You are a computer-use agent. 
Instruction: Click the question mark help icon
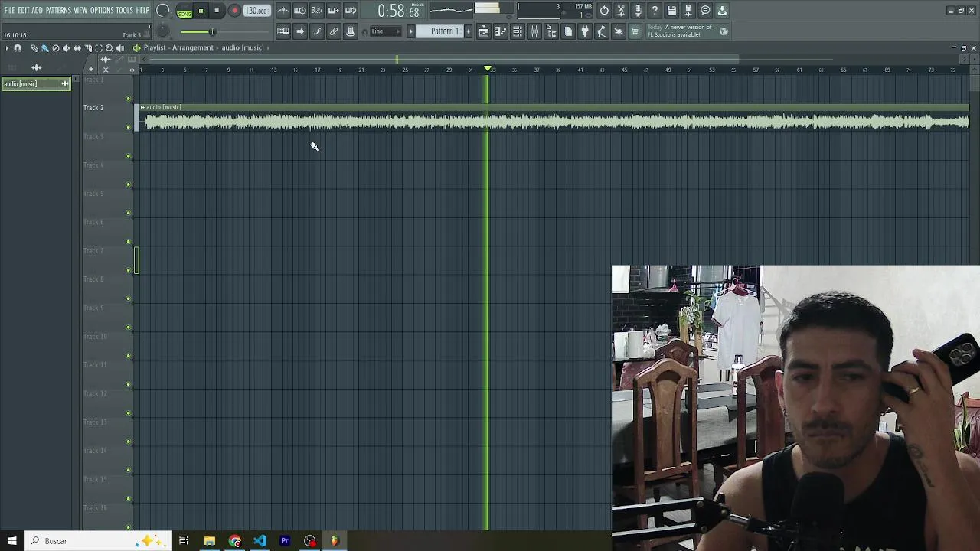(x=655, y=11)
